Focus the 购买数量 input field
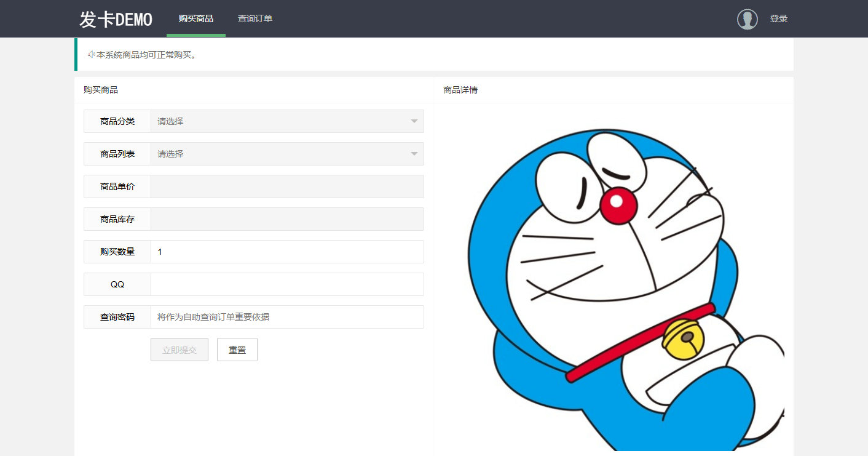 287,252
